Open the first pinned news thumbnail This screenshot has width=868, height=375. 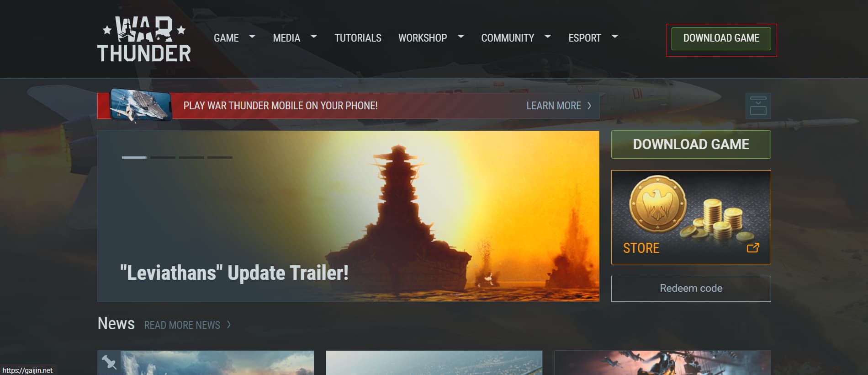tap(206, 363)
